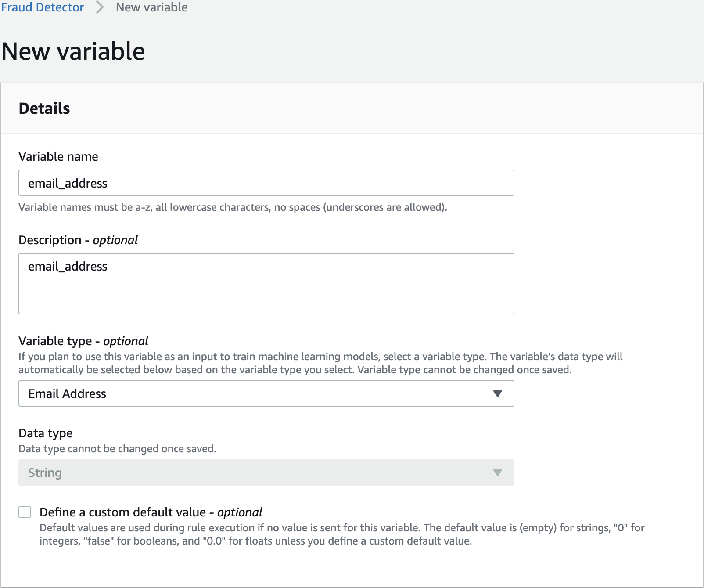Screen dimensions: 704x588
Task: Select the New variable breadcrumb item
Action: pyautogui.click(x=151, y=7)
